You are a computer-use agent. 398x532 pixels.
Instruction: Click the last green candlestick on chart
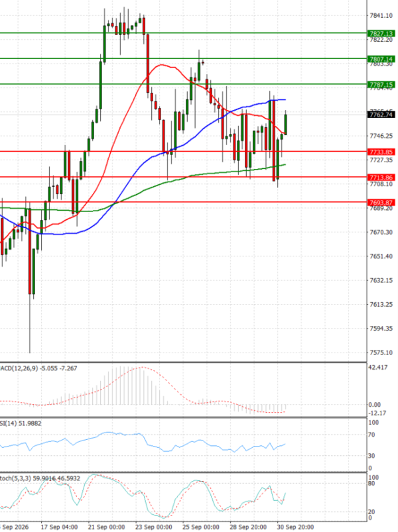click(x=286, y=124)
